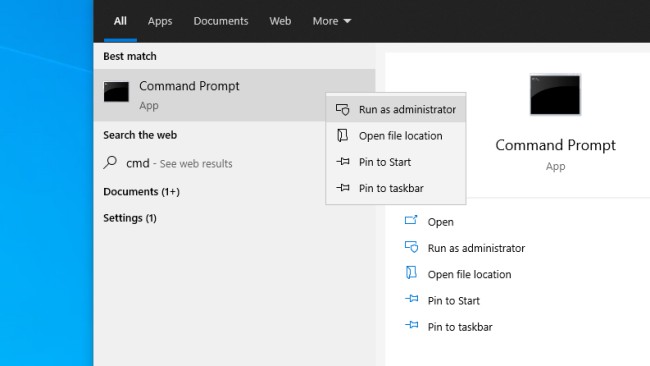Image resolution: width=650 pixels, height=366 pixels.
Task: Click Run as administrator in the preview pane
Action: point(476,248)
